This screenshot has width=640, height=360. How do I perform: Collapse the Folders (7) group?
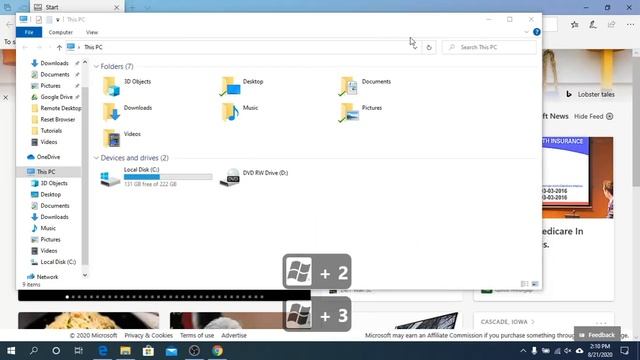[96, 66]
